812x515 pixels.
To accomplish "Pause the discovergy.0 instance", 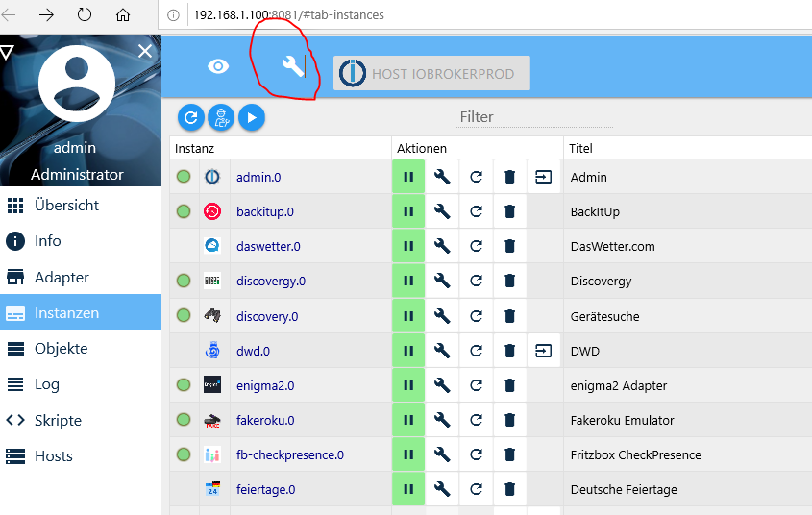I will pos(408,281).
